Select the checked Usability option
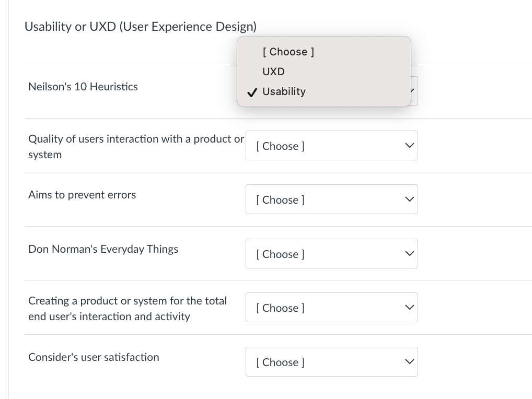 284,91
